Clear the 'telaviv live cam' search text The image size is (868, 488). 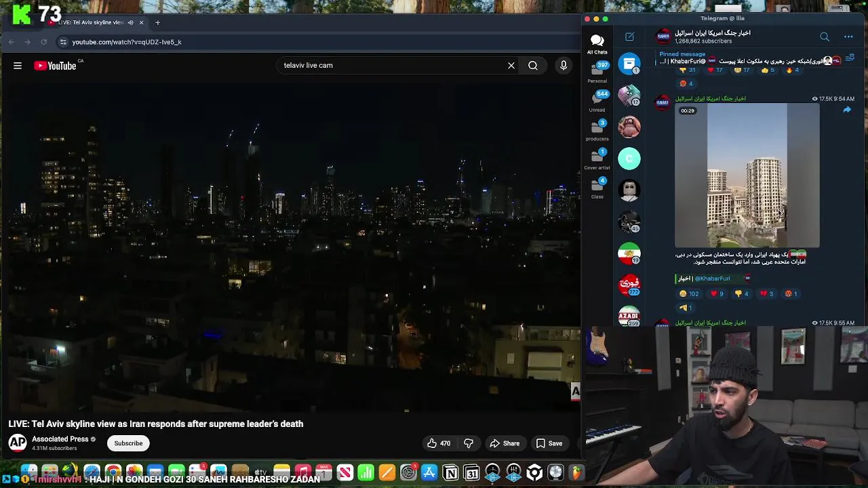tap(511, 66)
